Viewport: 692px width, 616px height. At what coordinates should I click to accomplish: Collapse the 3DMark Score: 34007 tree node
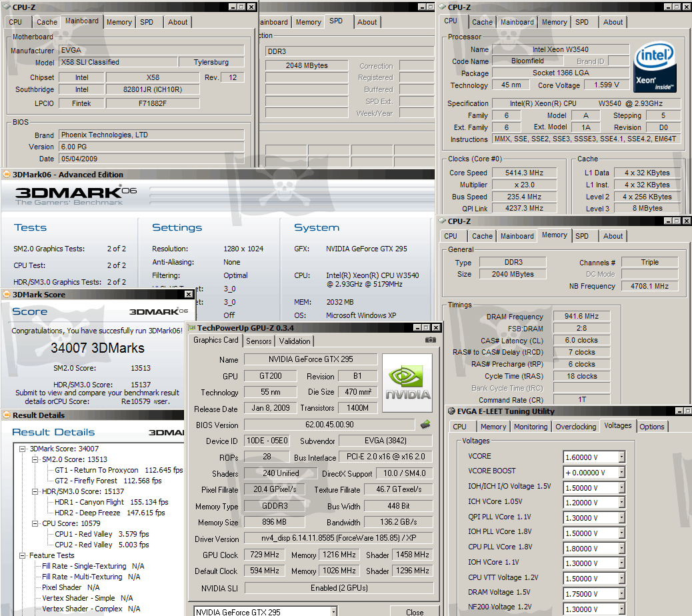22,449
